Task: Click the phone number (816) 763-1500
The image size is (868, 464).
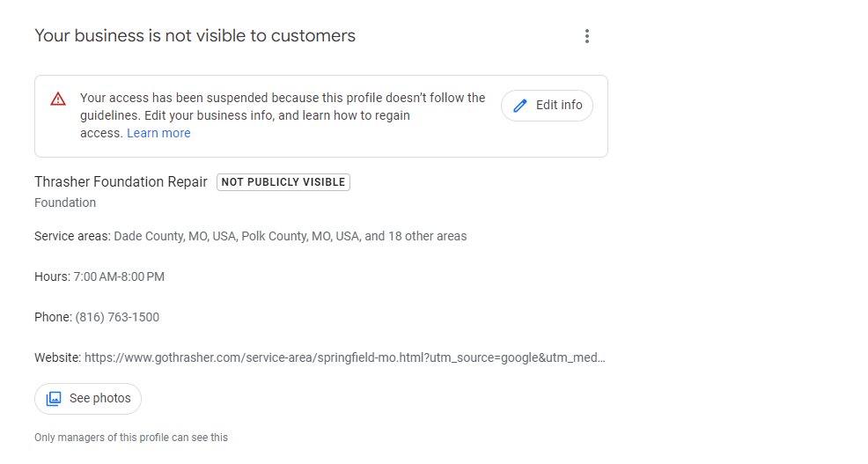Action: tap(117, 317)
